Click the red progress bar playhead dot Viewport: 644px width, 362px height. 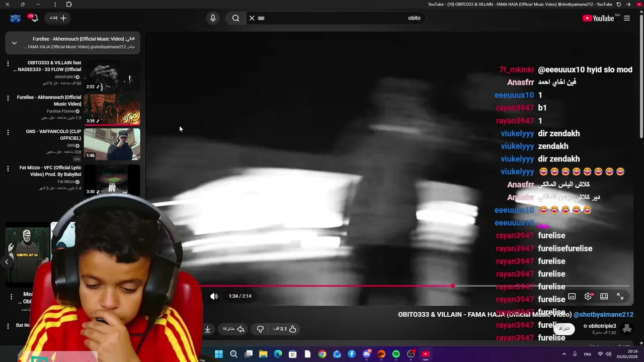[453, 286]
